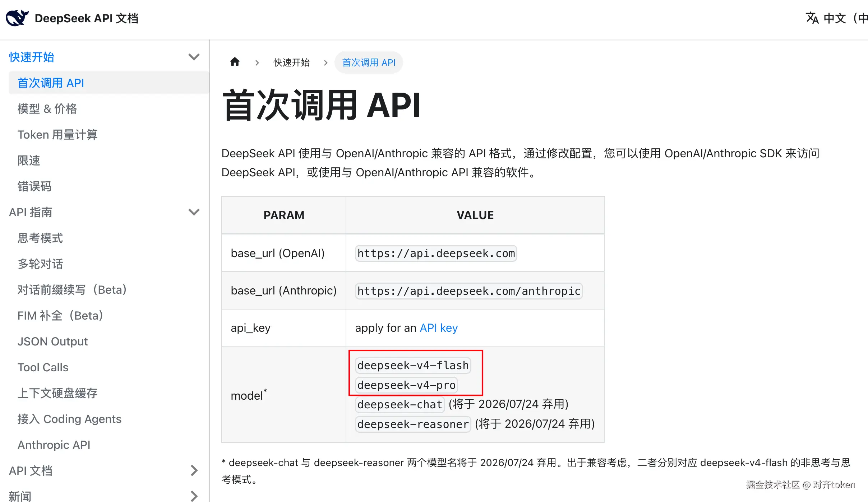Image resolution: width=868 pixels, height=502 pixels.
Task: Click the language translate icon
Action: [812, 18]
